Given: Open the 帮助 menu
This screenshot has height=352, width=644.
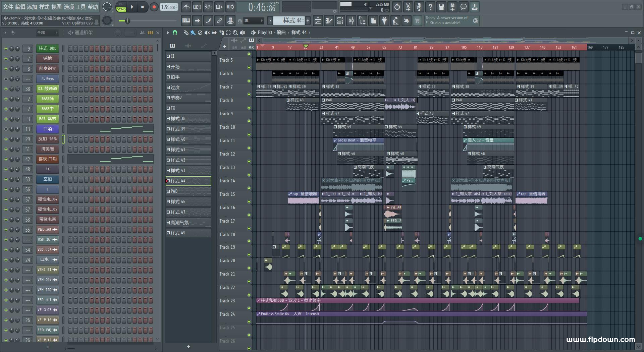Looking at the screenshot, I should coord(93,7).
